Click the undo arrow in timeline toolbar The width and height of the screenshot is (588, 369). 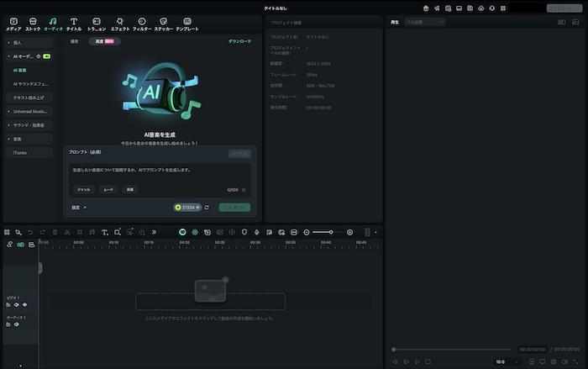pos(30,232)
